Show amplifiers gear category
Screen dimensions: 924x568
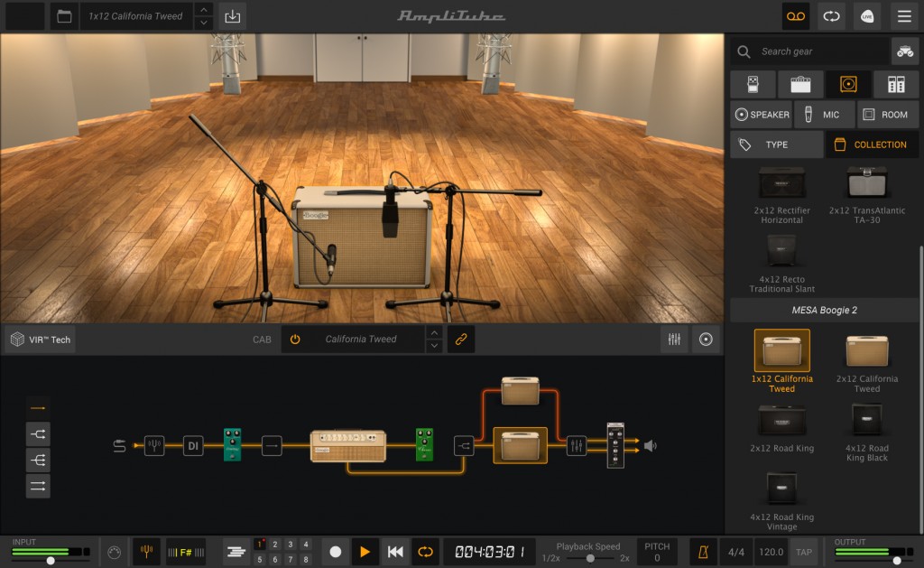(800, 84)
